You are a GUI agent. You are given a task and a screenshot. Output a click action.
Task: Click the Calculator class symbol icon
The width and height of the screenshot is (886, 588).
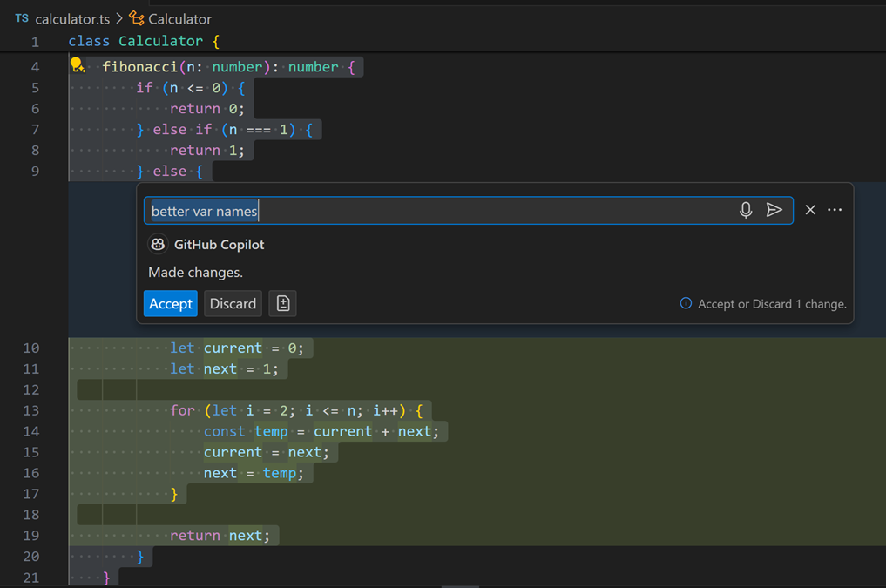tap(137, 18)
